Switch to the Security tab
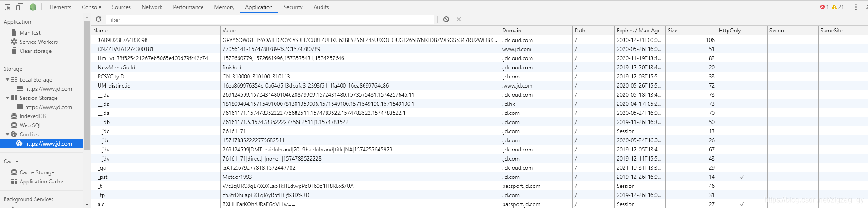This screenshot has width=868, height=208. (x=293, y=7)
